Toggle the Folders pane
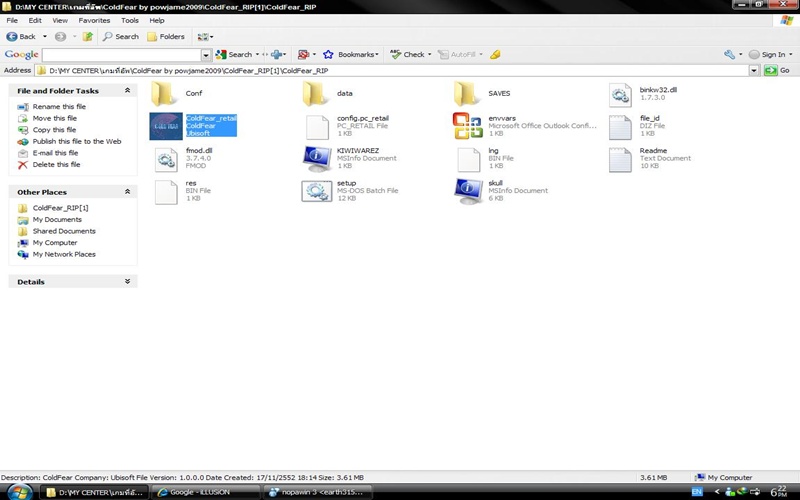This screenshot has height=500, width=800. [166, 37]
